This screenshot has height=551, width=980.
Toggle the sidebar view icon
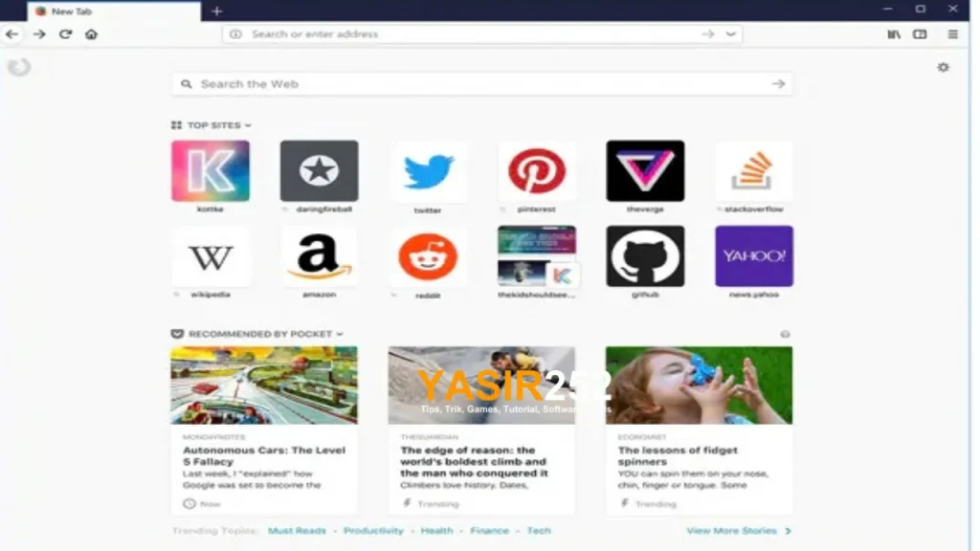[920, 34]
